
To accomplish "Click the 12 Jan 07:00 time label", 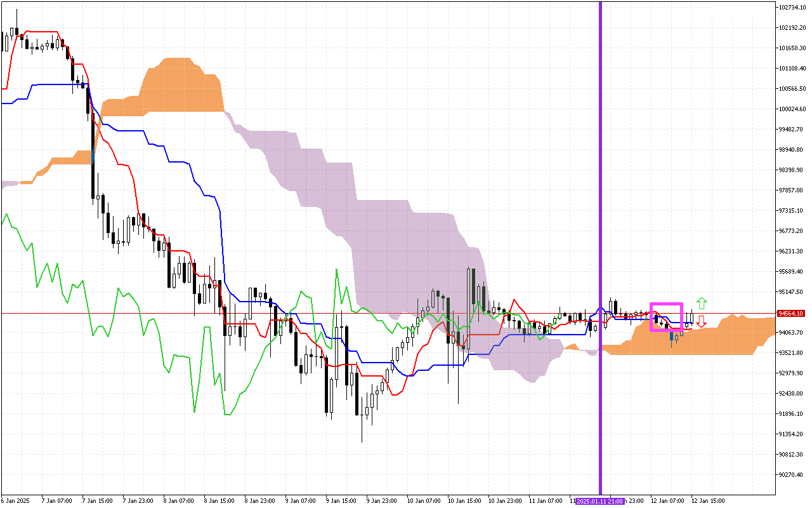I will coord(667,501).
